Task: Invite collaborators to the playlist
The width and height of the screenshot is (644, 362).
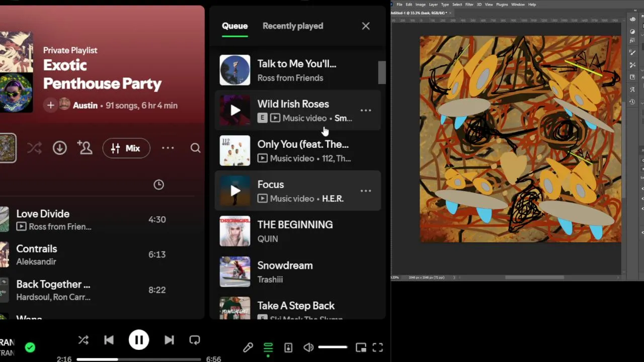Action: point(85,148)
